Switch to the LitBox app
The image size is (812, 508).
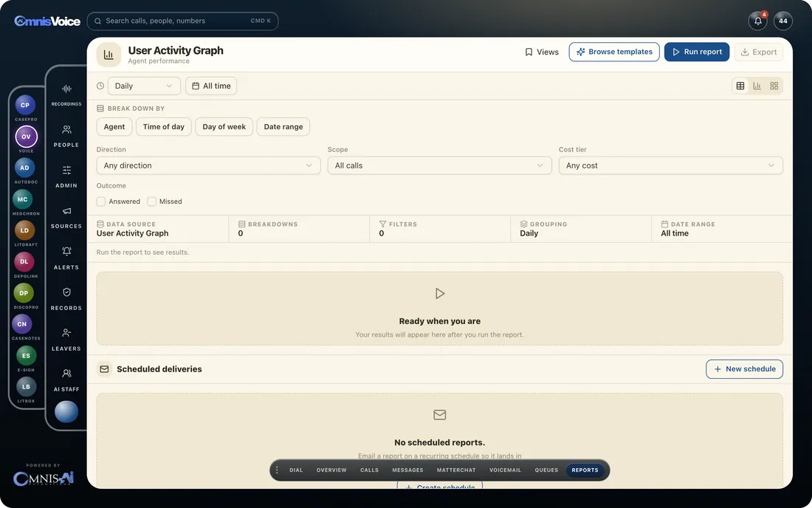[x=26, y=387]
